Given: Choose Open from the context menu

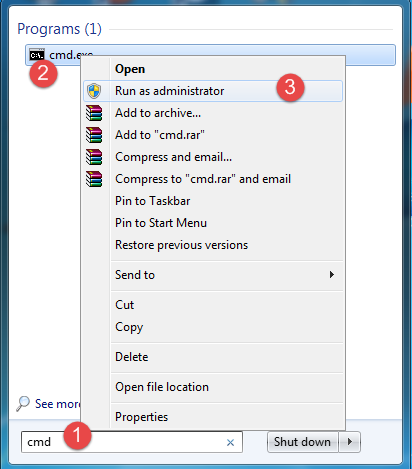Looking at the screenshot, I should (213, 69).
